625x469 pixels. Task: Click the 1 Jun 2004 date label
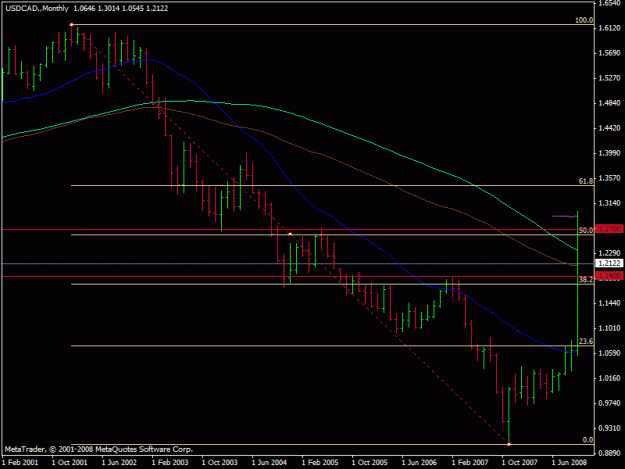(x=269, y=463)
